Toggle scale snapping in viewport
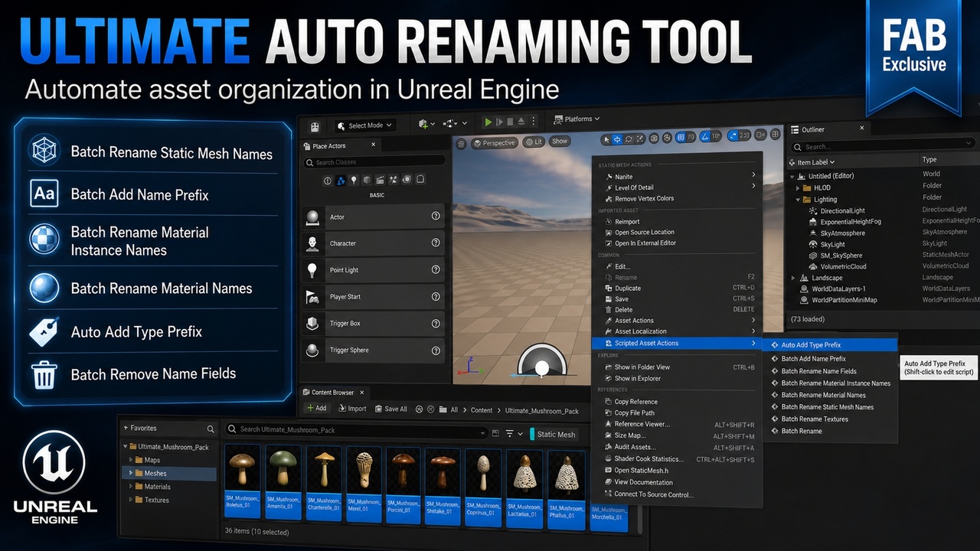980x551 pixels. (x=733, y=135)
